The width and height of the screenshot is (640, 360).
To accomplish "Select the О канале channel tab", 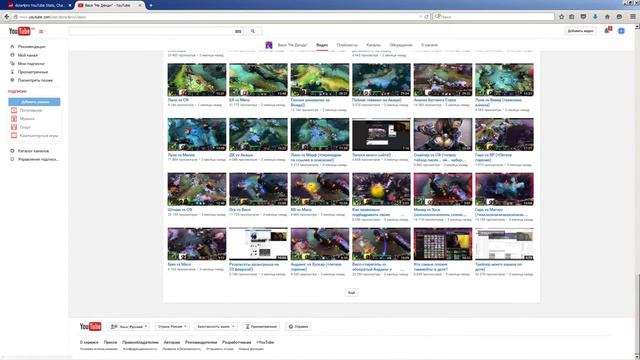I will pyautogui.click(x=429, y=45).
